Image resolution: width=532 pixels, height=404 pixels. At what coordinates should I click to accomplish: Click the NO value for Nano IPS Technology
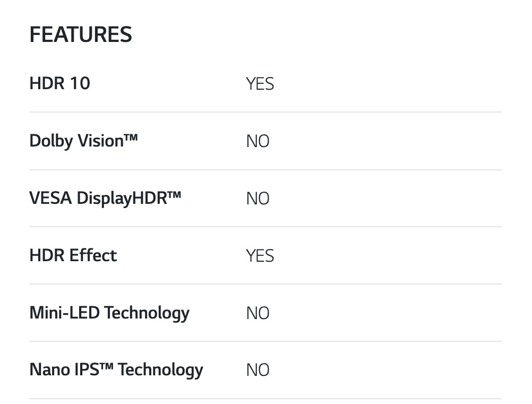click(x=258, y=370)
